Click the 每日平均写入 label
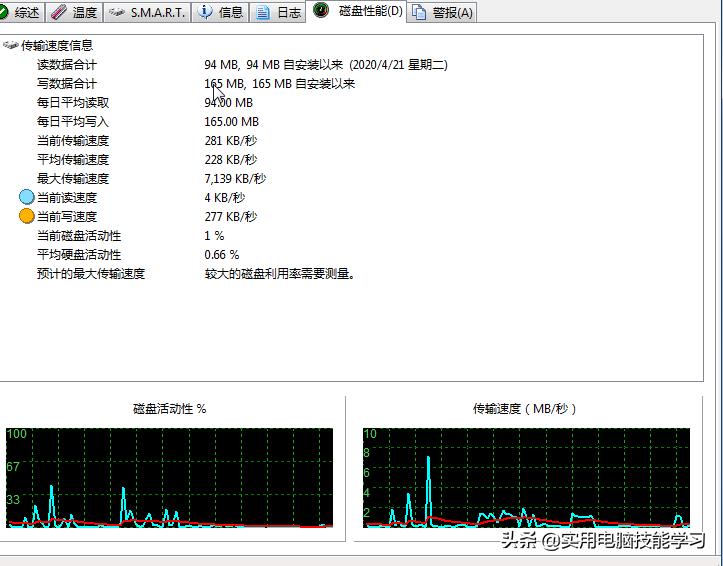723x566 pixels. [73, 122]
